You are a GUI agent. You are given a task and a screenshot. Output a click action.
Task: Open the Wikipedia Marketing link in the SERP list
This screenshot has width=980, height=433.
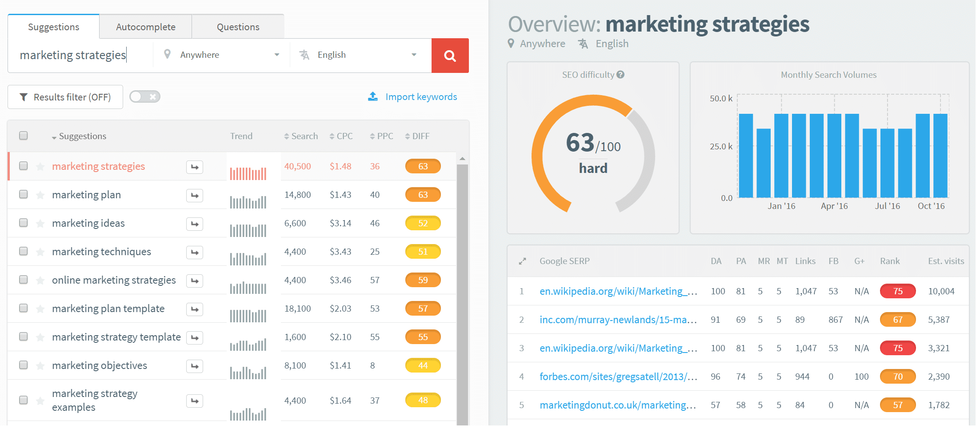point(618,291)
